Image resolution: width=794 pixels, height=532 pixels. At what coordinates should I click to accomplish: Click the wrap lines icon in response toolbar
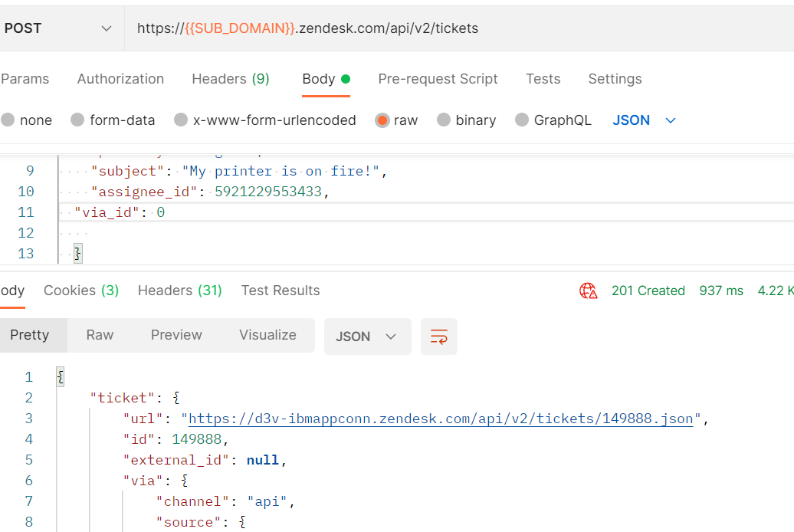pyautogui.click(x=439, y=337)
